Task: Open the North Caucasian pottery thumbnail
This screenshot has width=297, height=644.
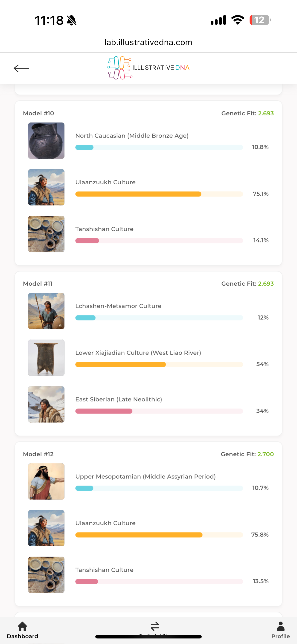Action: click(x=46, y=141)
